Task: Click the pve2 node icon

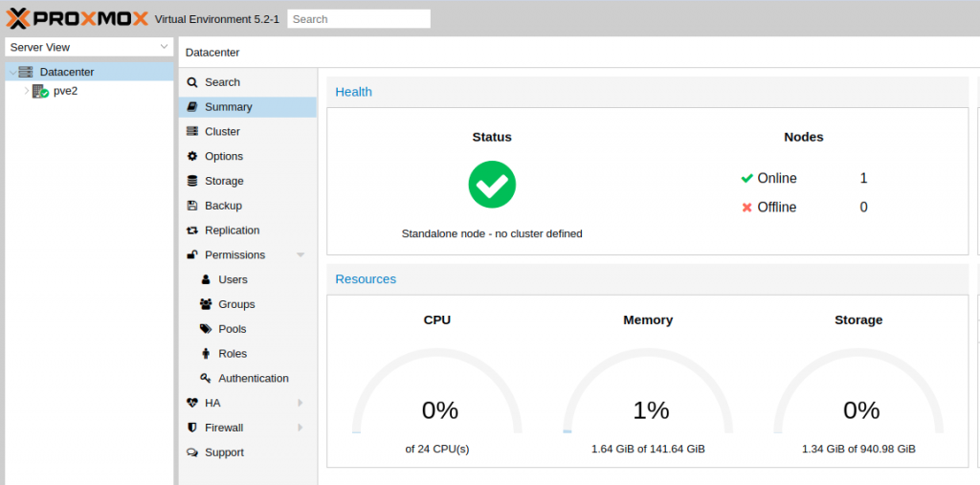Action: click(40, 91)
